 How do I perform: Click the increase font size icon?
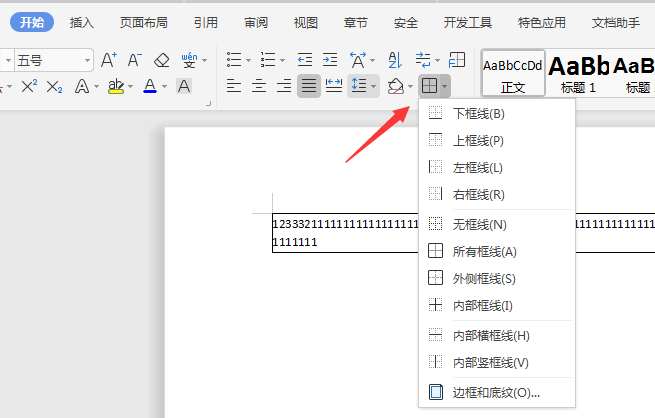[x=109, y=60]
